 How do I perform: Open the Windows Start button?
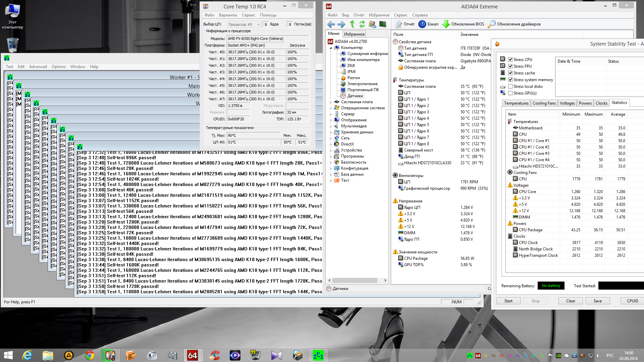pyautogui.click(x=8, y=355)
